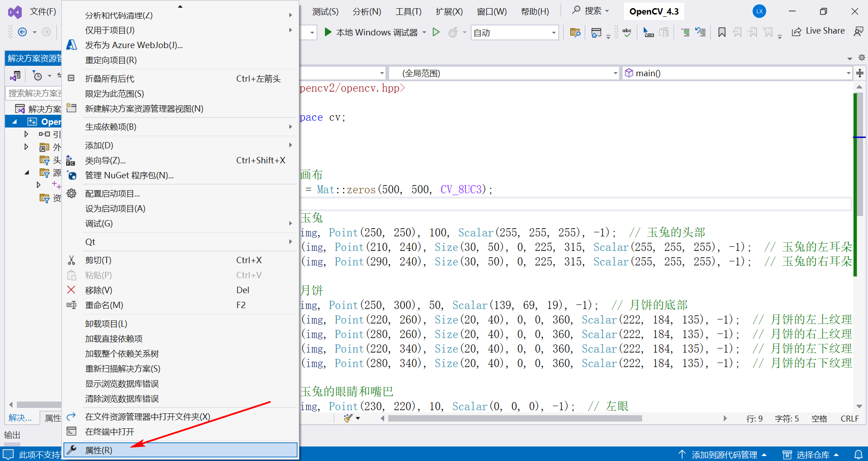Click the collapse all descendants icon

[71, 78]
